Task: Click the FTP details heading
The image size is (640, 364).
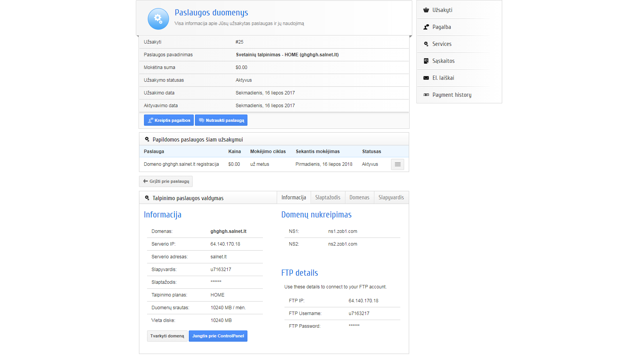Action: tap(300, 273)
